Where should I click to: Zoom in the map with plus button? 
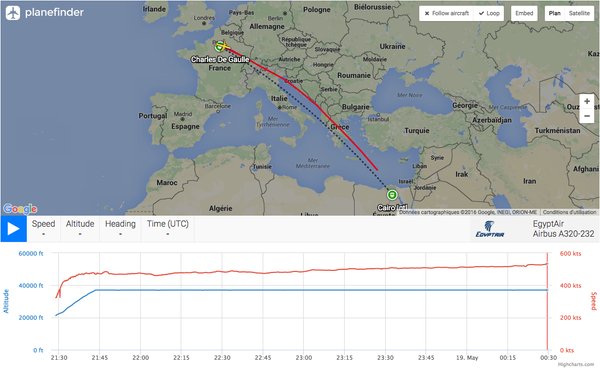(587, 101)
